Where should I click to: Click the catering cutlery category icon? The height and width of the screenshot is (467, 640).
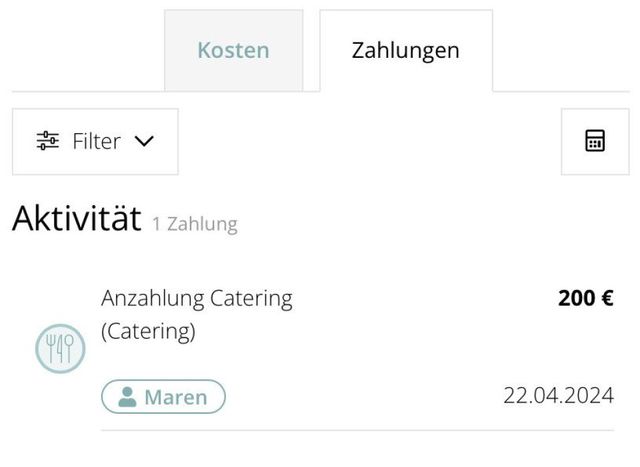click(x=60, y=349)
